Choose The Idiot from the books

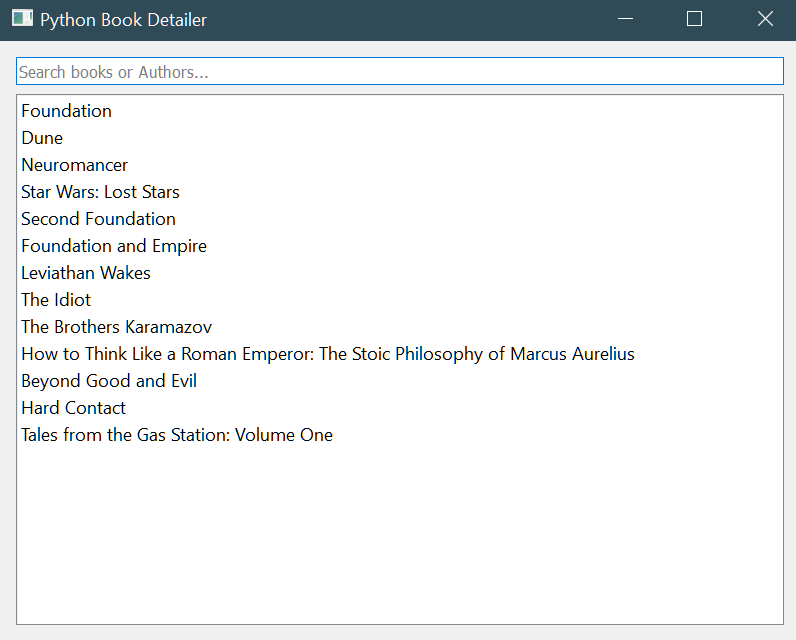point(56,300)
